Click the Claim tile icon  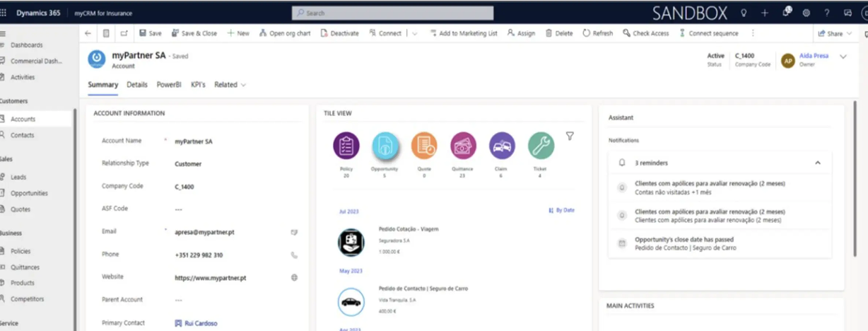pyautogui.click(x=502, y=146)
